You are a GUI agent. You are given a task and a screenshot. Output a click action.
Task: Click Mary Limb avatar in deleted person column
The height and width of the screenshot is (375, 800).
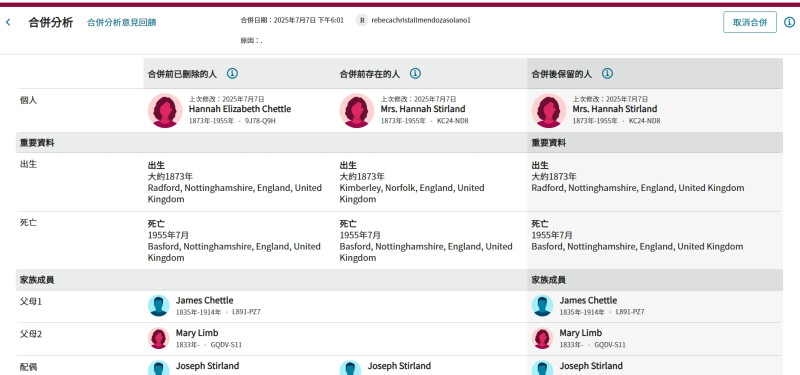point(159,338)
